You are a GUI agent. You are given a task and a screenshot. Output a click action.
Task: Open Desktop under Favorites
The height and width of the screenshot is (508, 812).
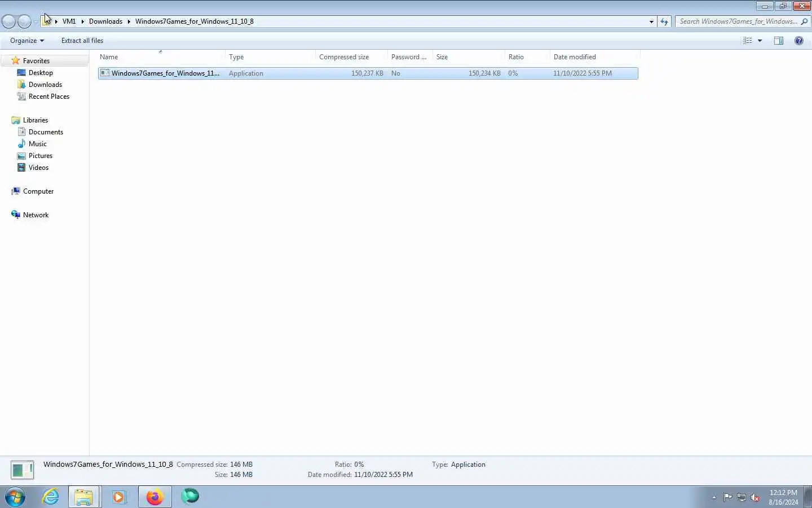41,73
